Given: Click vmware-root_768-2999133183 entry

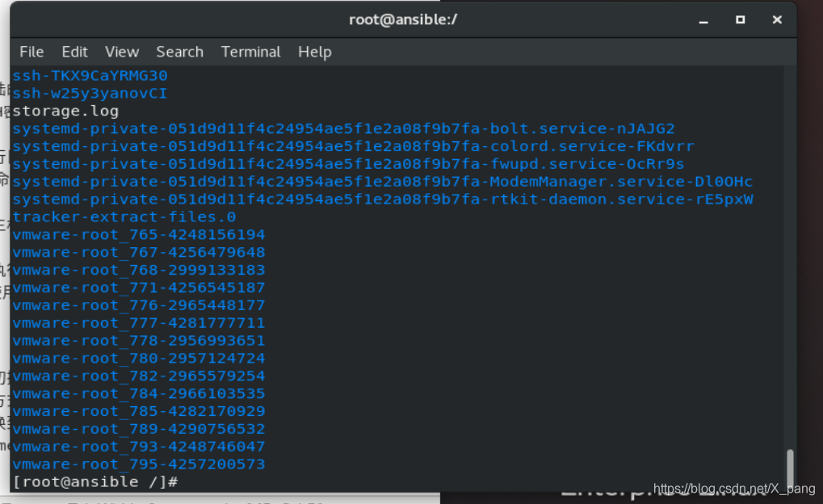Looking at the screenshot, I should click(139, 271).
